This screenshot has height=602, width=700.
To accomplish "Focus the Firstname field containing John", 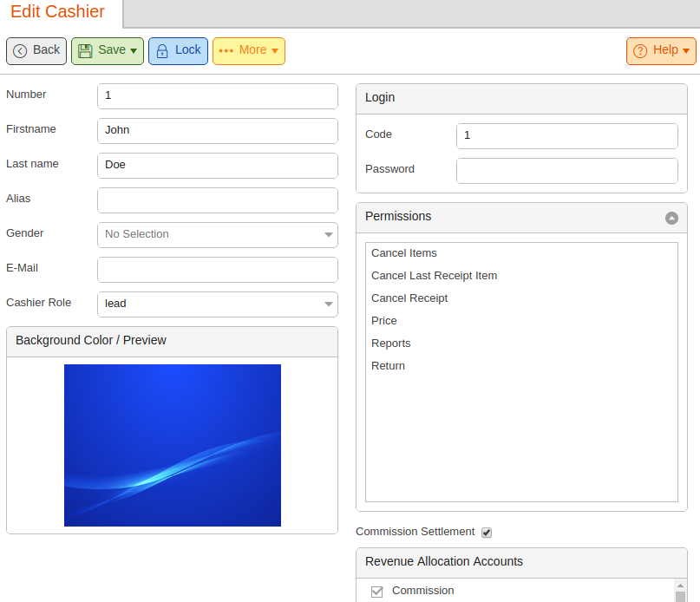I will [218, 131].
